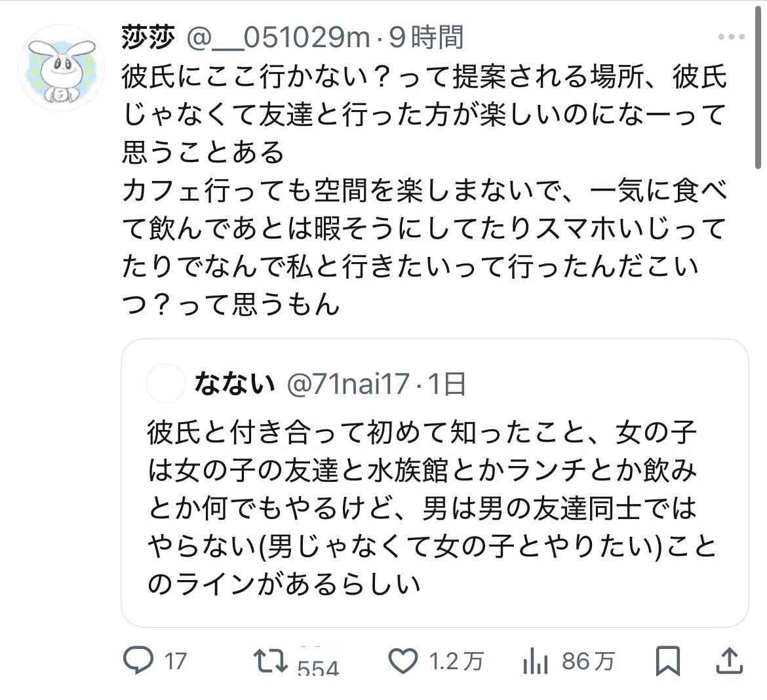
Task: Click the quoted handle @71nai17
Action: click(x=349, y=384)
